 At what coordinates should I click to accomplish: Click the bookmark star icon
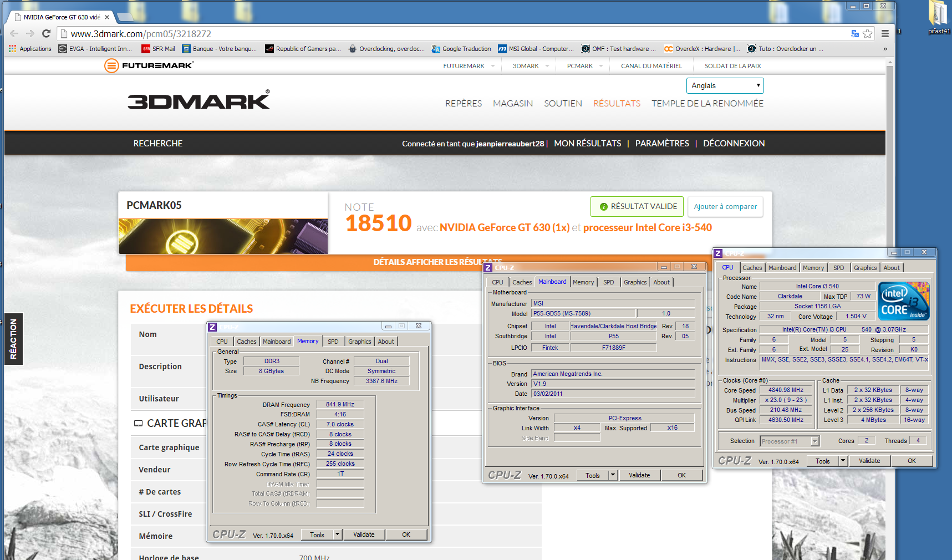(868, 34)
